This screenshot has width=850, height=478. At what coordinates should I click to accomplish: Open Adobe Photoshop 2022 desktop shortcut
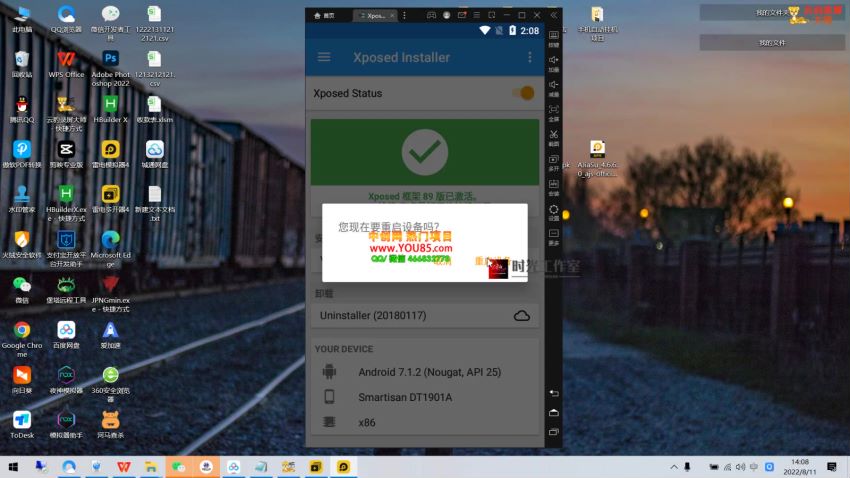coord(111,68)
